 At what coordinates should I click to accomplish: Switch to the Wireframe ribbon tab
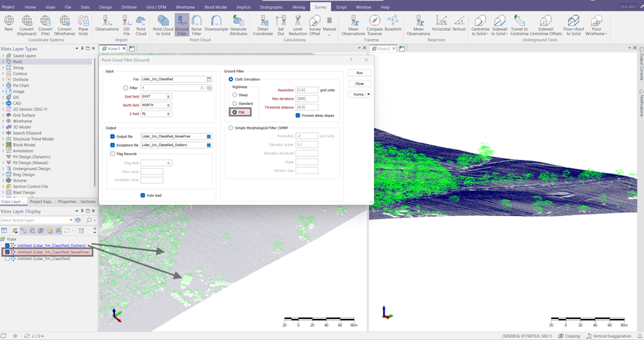[185, 7]
